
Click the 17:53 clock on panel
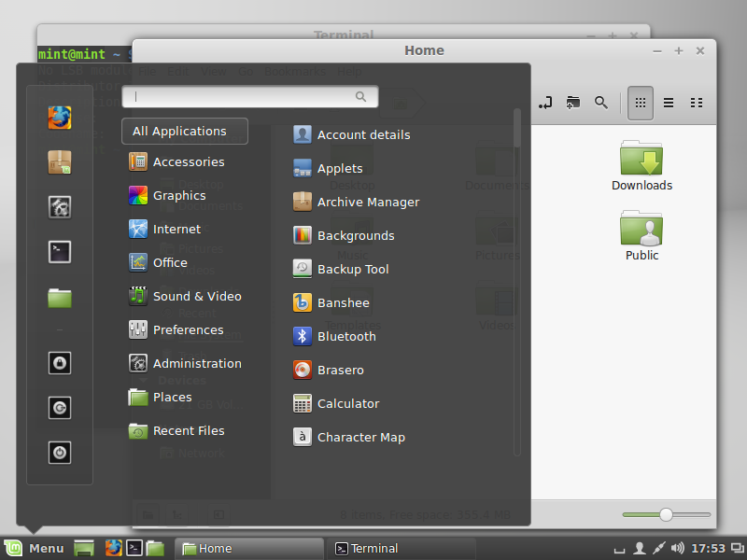tap(708, 549)
